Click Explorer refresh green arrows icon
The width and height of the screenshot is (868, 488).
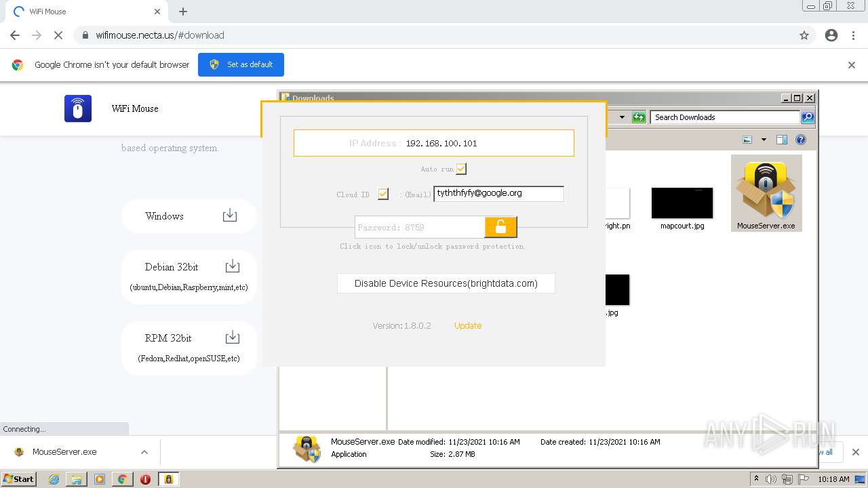pos(639,117)
